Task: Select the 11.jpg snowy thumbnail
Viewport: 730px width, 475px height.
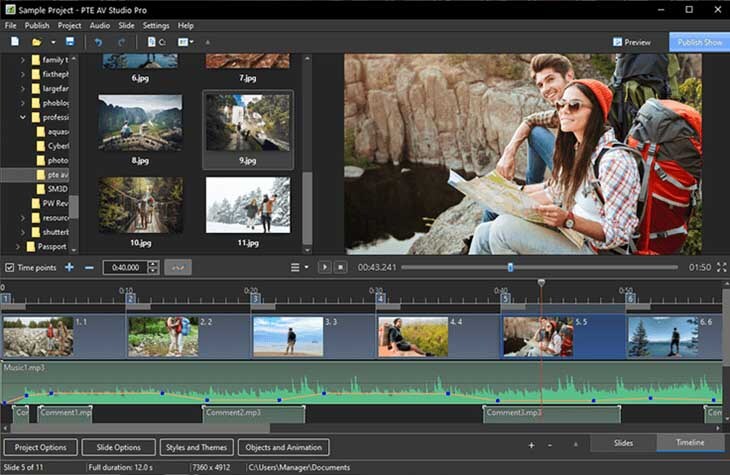Action: [x=248, y=205]
